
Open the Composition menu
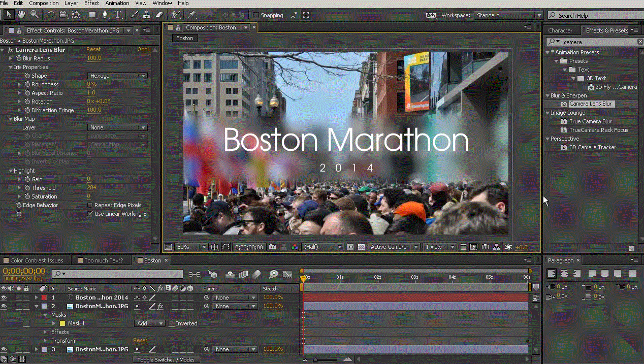click(x=44, y=3)
